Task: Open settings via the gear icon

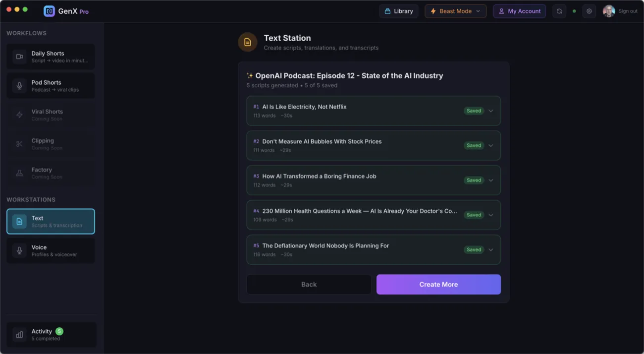Action: (x=589, y=10)
